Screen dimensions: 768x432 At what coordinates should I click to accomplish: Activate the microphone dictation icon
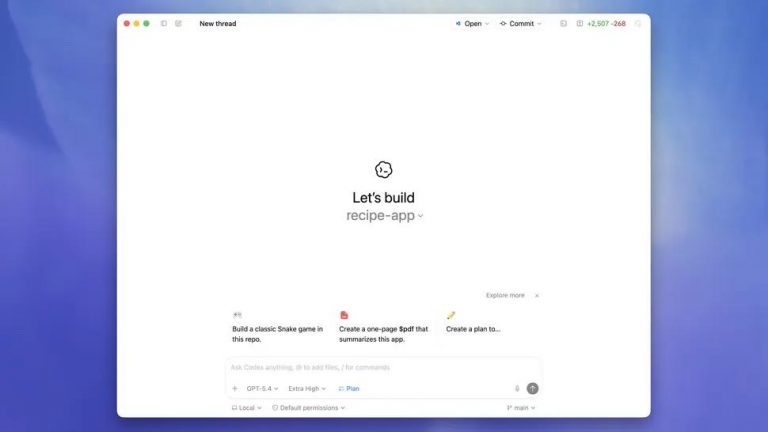click(517, 388)
